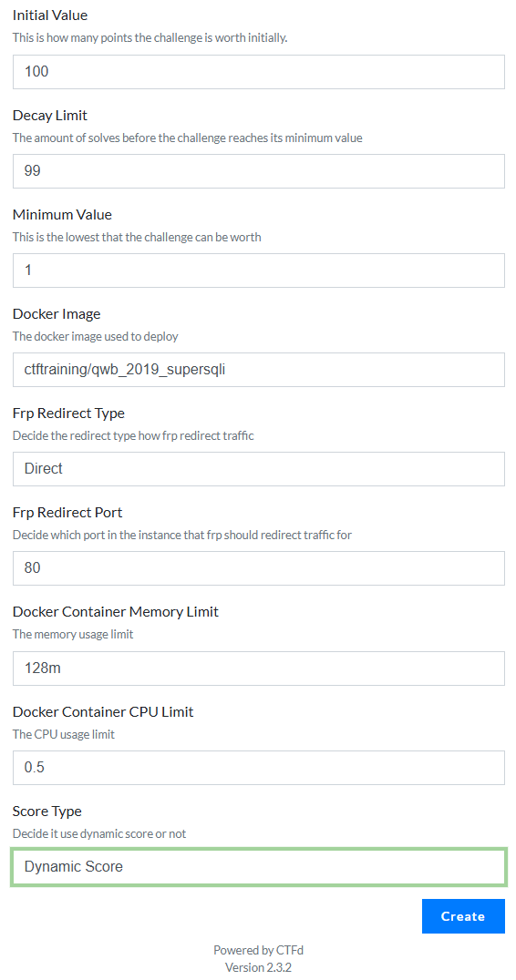The width and height of the screenshot is (516, 980).
Task: Focus the Decay Limit field showing 99
Action: [x=258, y=170]
